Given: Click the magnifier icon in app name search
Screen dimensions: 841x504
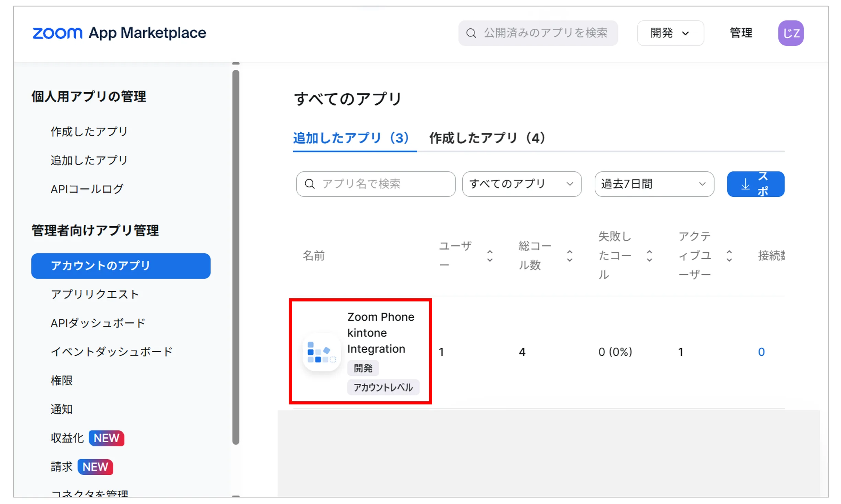Looking at the screenshot, I should tap(310, 184).
